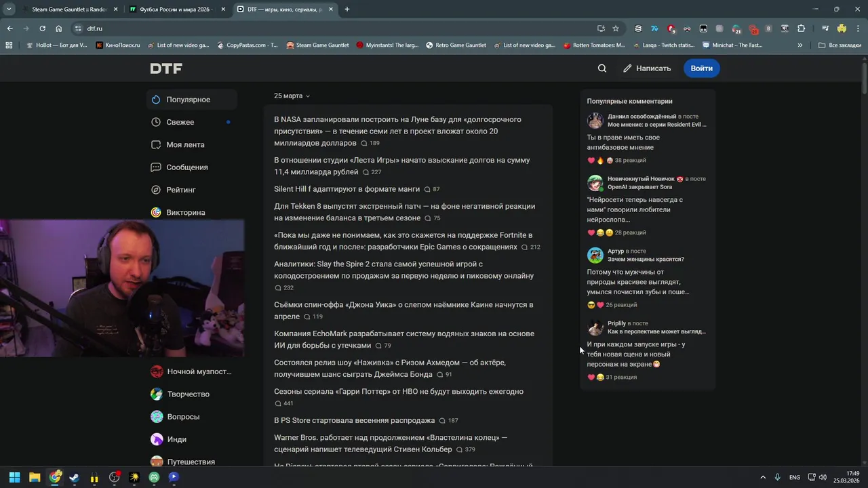Open Вопросы community avatar
Screen dimensions: 868x488
click(157, 416)
